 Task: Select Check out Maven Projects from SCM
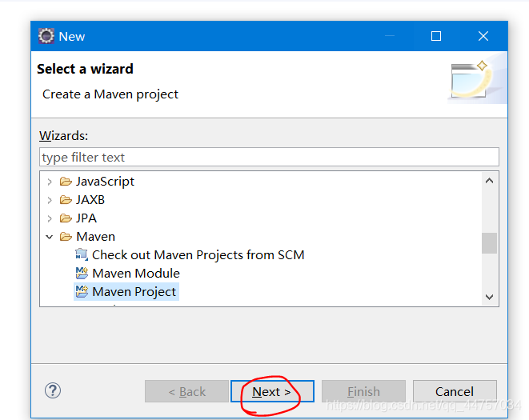tap(198, 254)
